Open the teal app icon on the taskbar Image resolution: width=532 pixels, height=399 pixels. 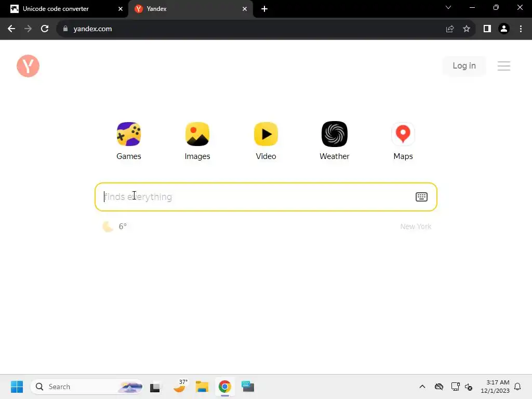[x=248, y=387]
